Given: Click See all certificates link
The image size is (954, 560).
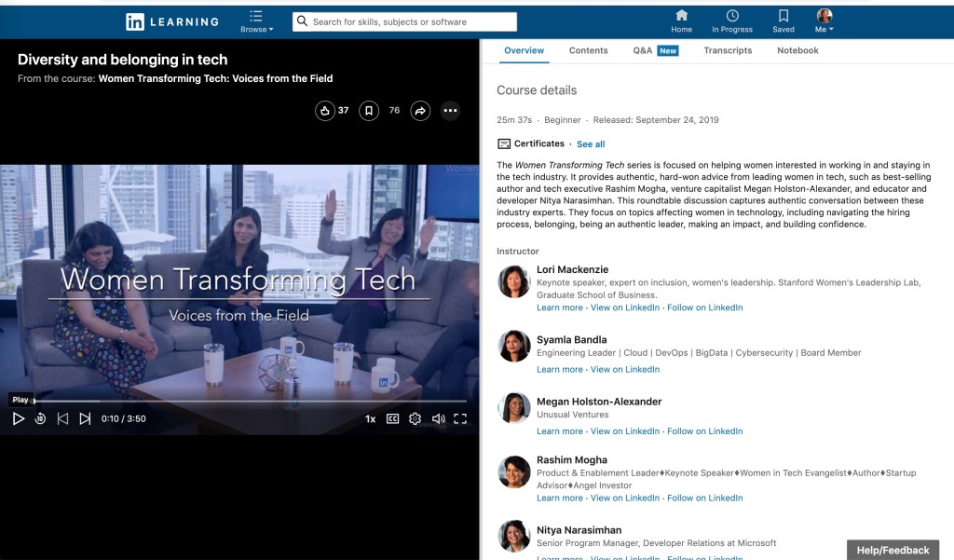Looking at the screenshot, I should [591, 144].
